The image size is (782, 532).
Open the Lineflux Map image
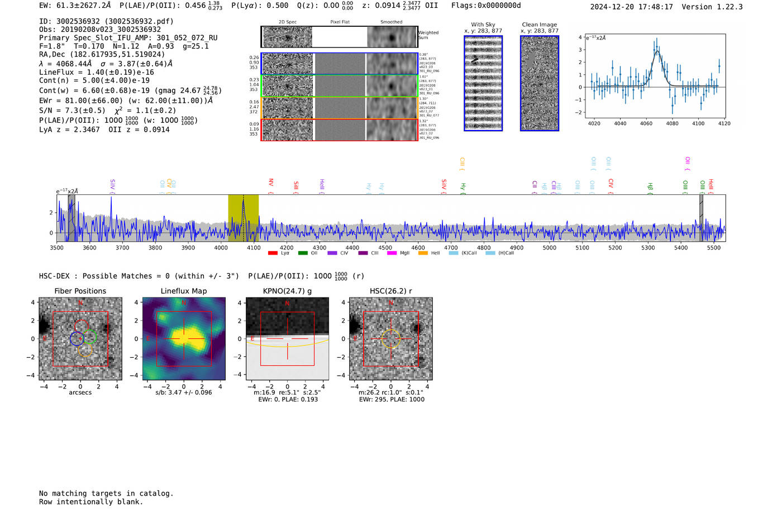pos(184,339)
